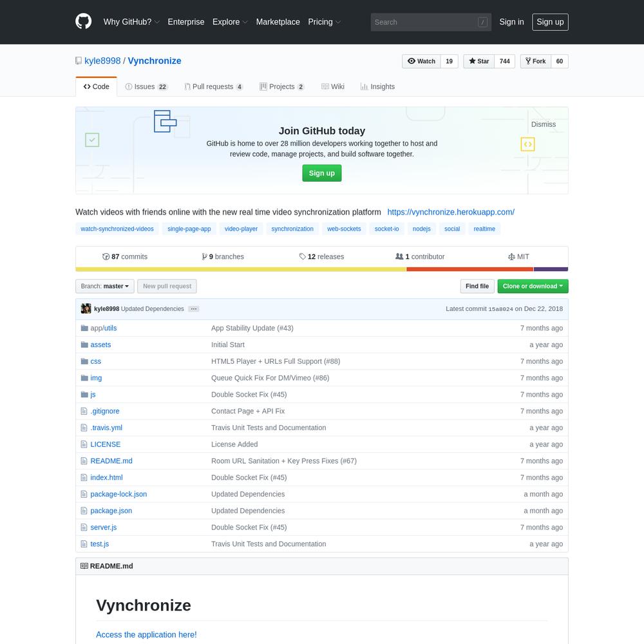Image resolution: width=644 pixels, height=644 pixels.
Task: Expand the commit message ellipsis button
Action: (x=193, y=309)
